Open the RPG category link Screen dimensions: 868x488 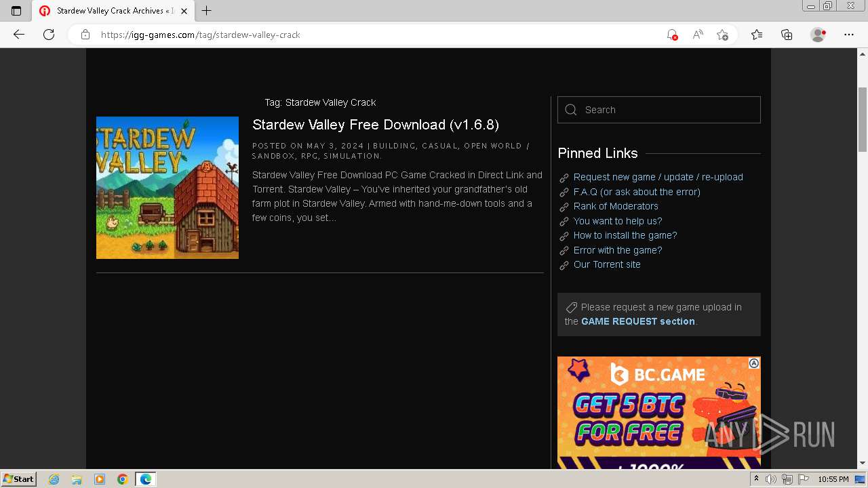pos(309,156)
